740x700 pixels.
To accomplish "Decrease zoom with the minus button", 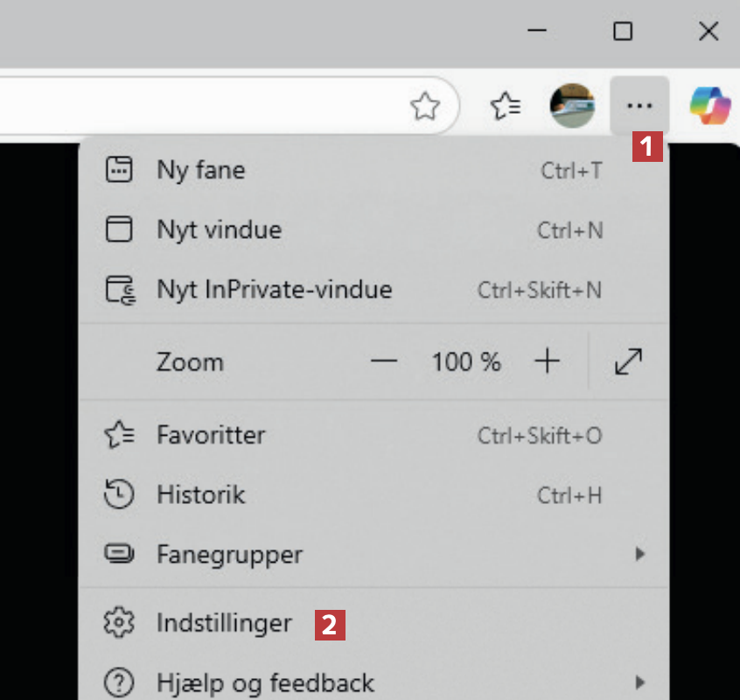I will tap(384, 362).
